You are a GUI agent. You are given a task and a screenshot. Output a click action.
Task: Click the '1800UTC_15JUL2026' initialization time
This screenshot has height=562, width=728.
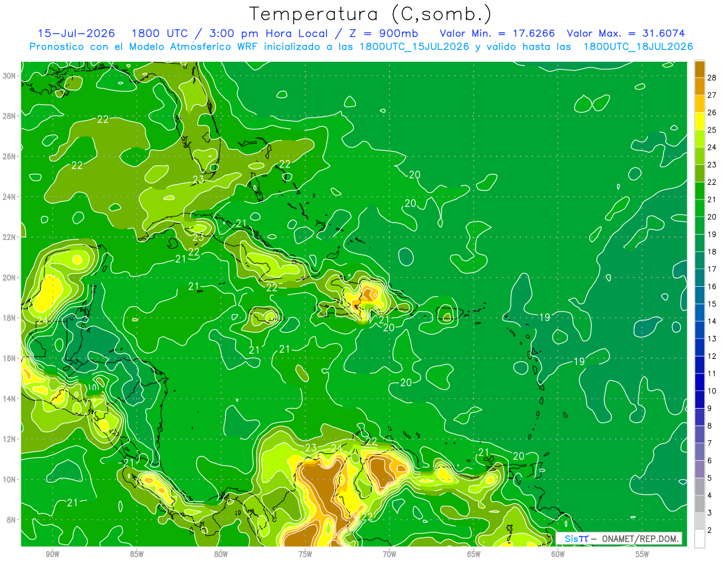pyautogui.click(x=414, y=47)
